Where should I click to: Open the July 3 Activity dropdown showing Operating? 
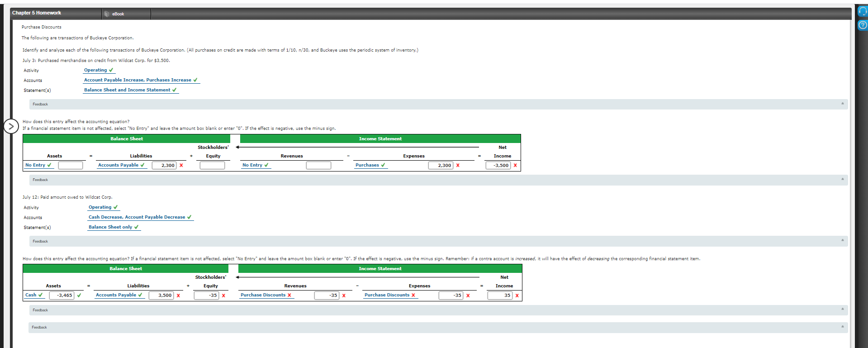click(99, 70)
